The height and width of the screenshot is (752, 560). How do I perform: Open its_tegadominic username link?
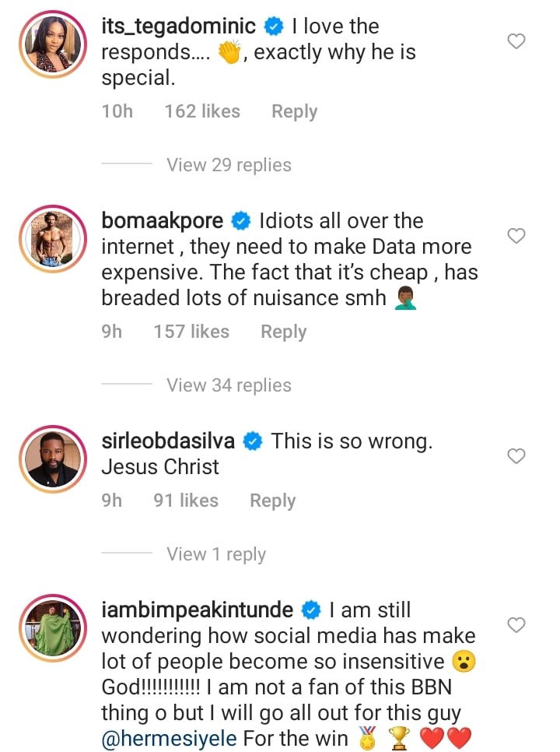(x=178, y=26)
